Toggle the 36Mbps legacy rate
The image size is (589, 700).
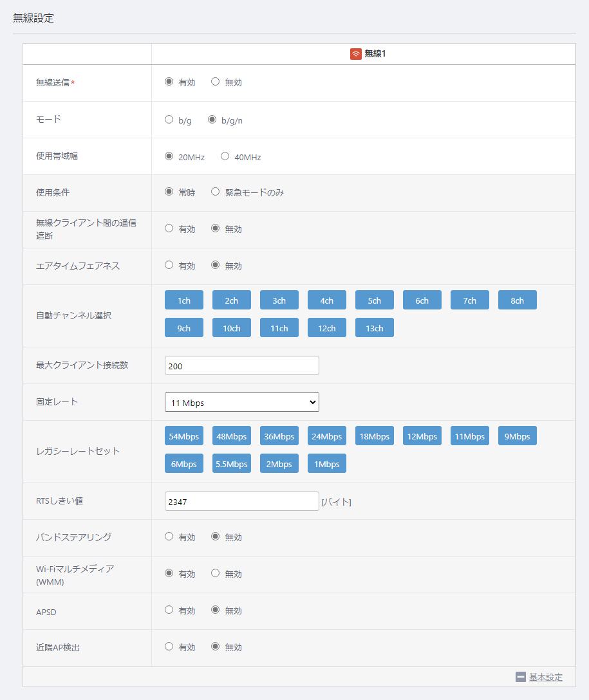pos(279,436)
